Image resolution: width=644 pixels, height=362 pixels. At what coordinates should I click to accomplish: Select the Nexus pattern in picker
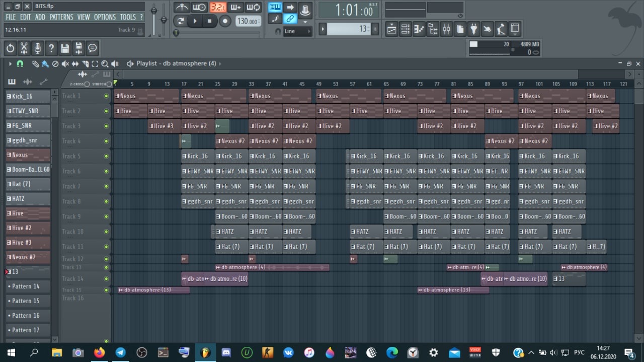point(28,155)
